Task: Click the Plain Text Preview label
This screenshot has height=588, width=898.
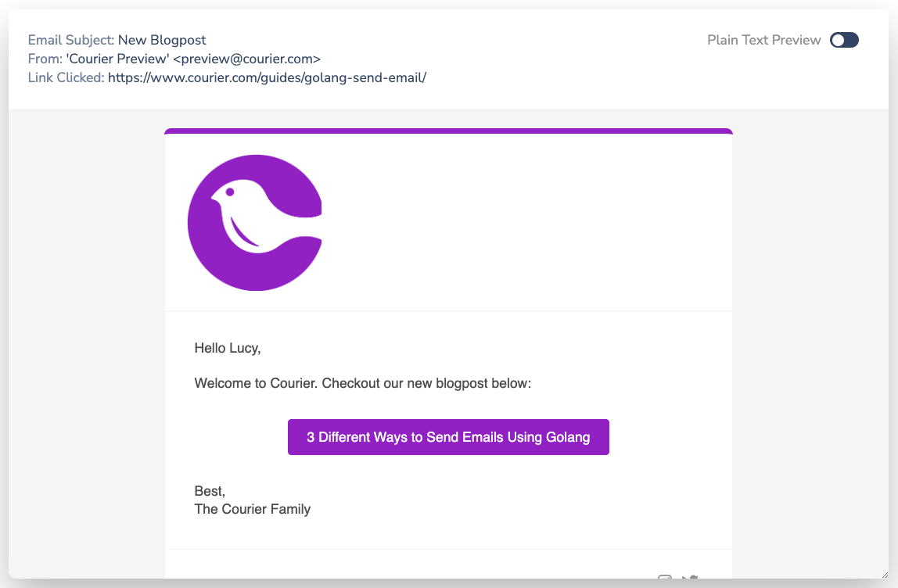Action: tap(763, 40)
